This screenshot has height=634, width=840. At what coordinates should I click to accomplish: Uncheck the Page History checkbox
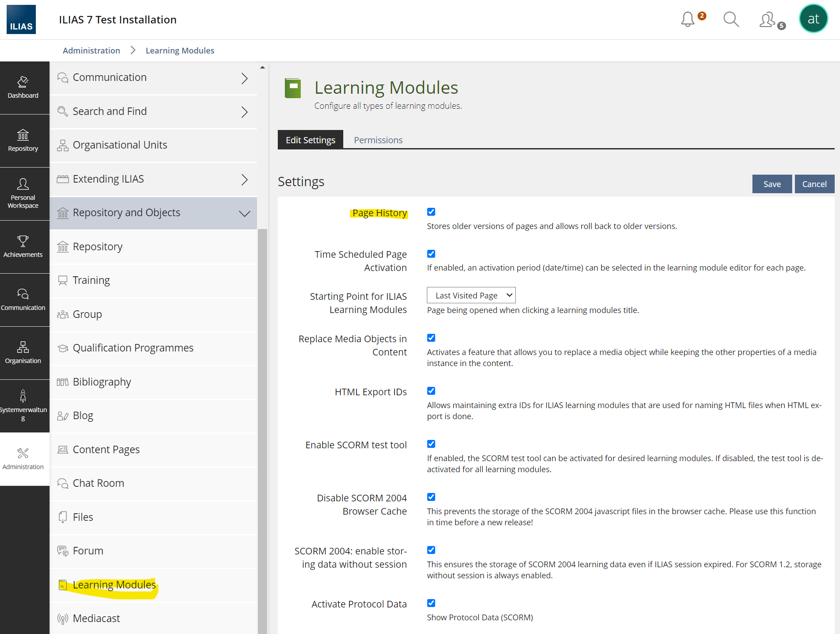coord(431,212)
